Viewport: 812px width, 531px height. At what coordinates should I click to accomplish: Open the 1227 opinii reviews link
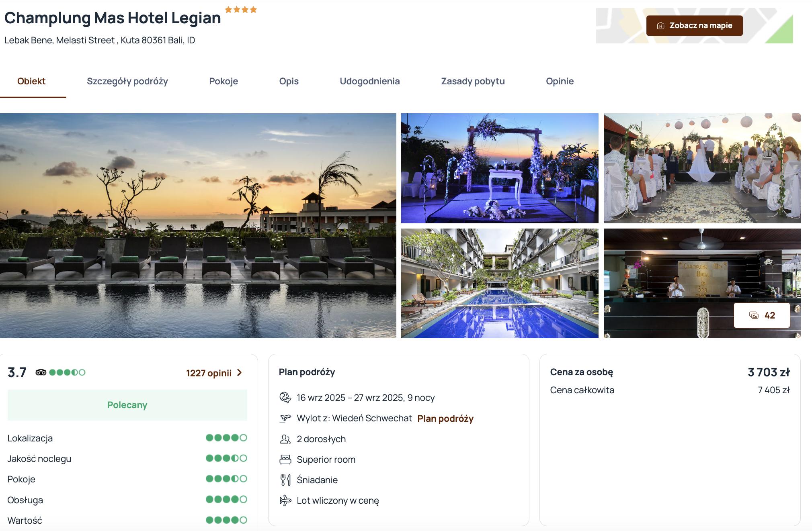tap(209, 373)
